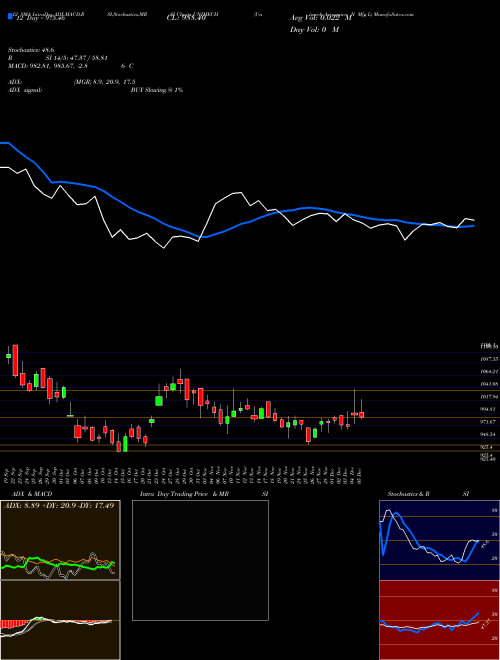Click the 'CL: 985.40' closing price label
Screen dimensions: 500x660
tap(186, 18)
